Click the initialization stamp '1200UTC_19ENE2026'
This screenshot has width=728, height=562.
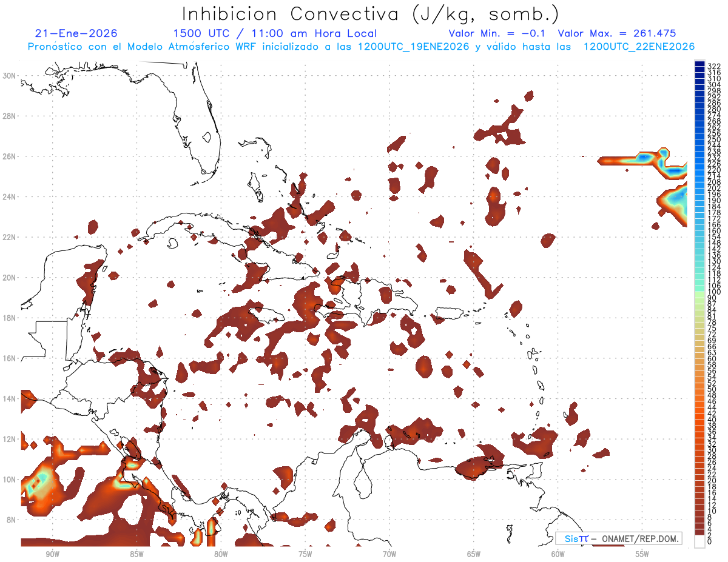pos(413,47)
